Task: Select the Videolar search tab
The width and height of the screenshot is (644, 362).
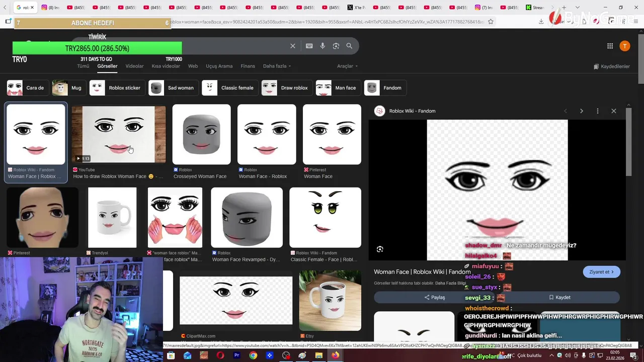Action: (x=134, y=66)
